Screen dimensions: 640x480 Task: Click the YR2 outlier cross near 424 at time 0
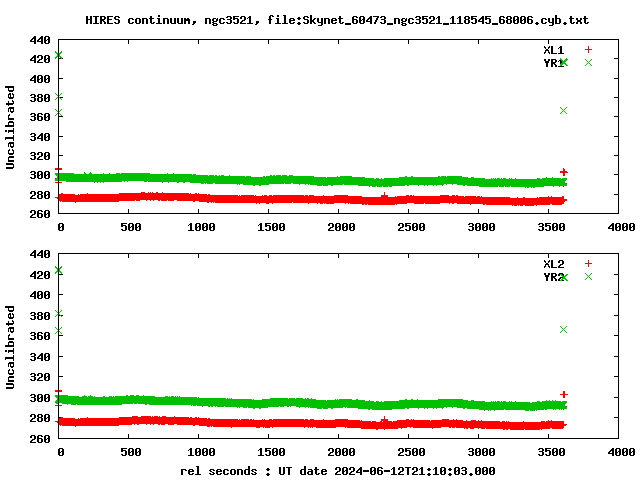[59, 270]
